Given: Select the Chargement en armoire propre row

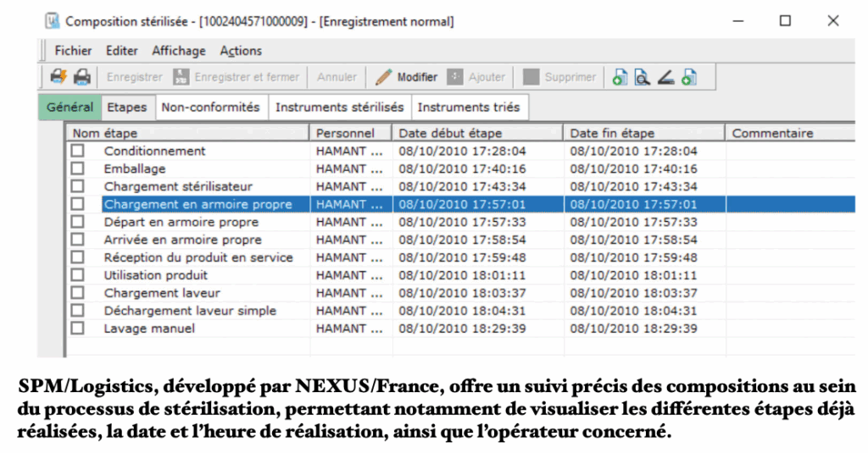Looking at the screenshot, I should click(198, 204).
